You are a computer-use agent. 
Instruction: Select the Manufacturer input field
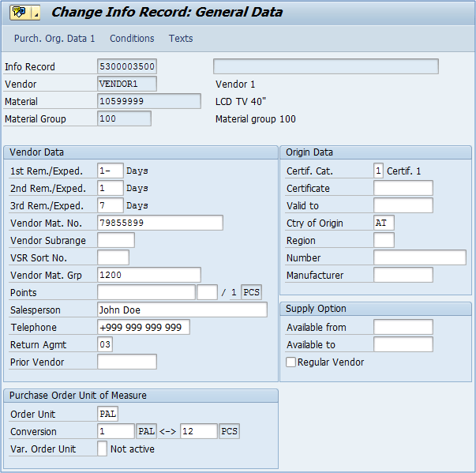(403, 276)
